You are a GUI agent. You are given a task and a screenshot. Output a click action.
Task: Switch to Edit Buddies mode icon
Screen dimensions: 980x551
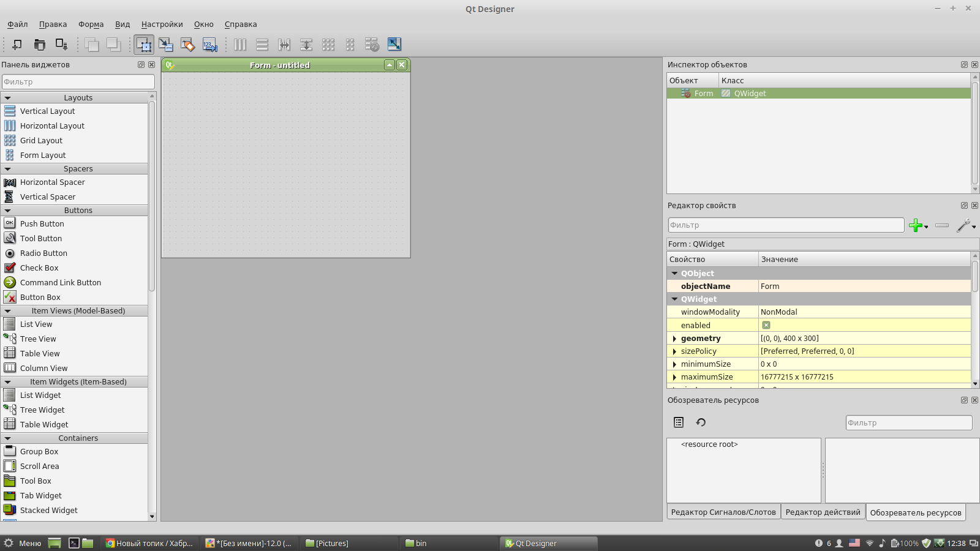click(x=188, y=44)
